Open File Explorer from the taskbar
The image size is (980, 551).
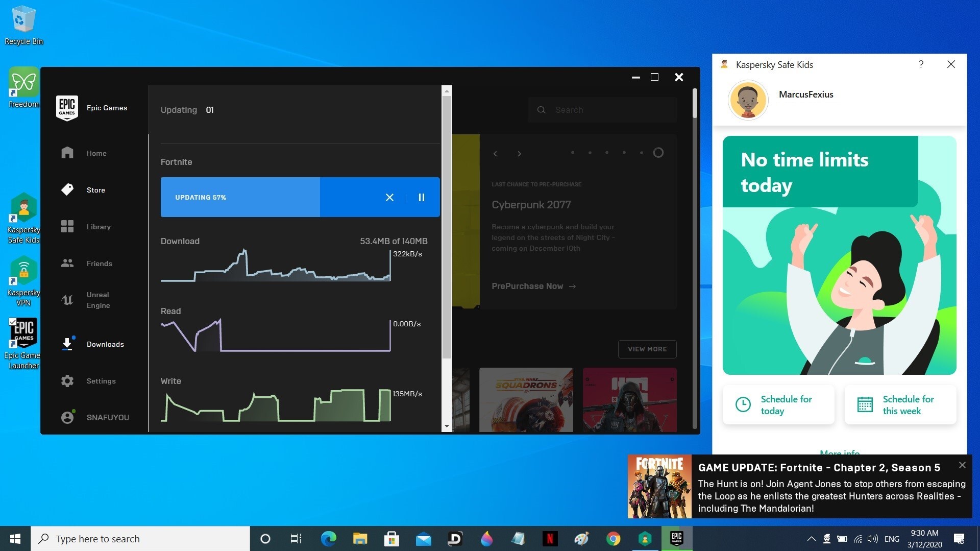pos(360,539)
